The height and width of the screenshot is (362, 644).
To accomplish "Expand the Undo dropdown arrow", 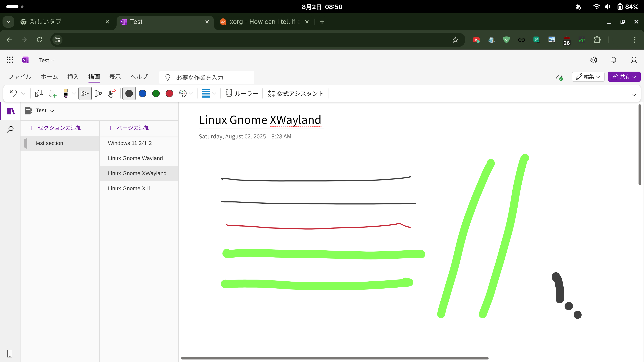I will click(23, 94).
